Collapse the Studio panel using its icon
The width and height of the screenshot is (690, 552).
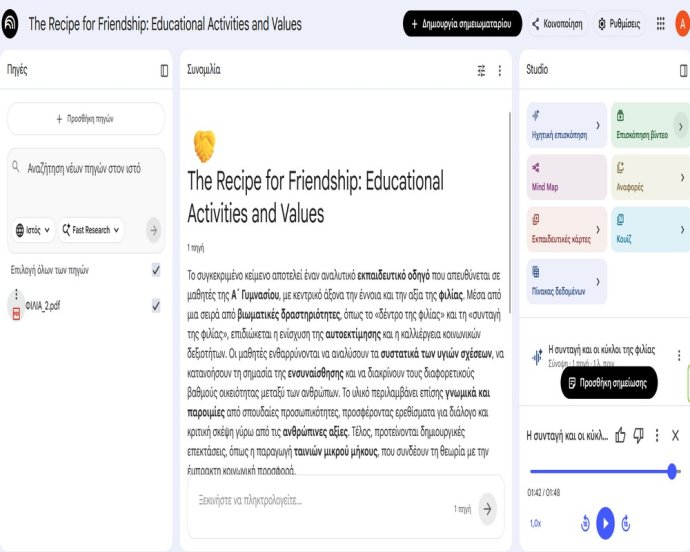coord(683,70)
